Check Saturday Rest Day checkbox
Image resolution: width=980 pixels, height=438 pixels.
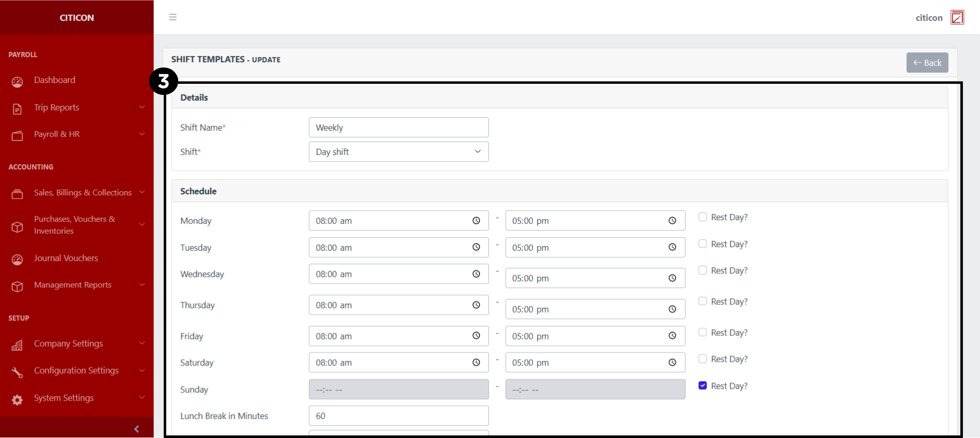702,359
